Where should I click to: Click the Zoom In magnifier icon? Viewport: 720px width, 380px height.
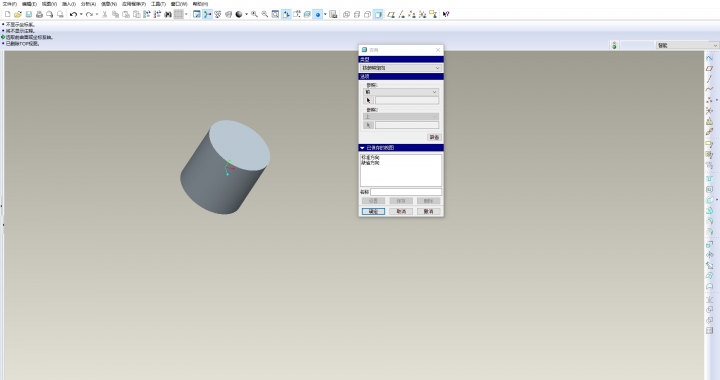click(254, 14)
